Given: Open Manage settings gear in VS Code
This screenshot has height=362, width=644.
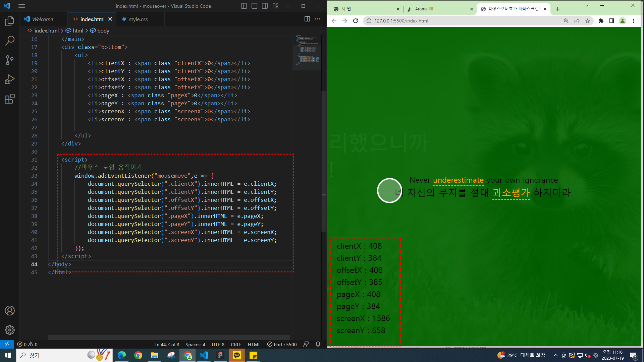Looking at the screenshot, I should click(x=10, y=330).
